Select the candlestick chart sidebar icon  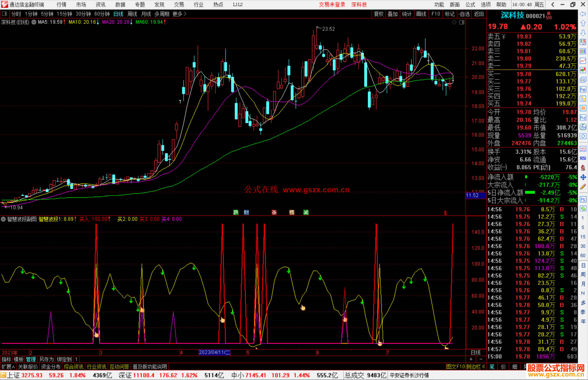coord(583,70)
